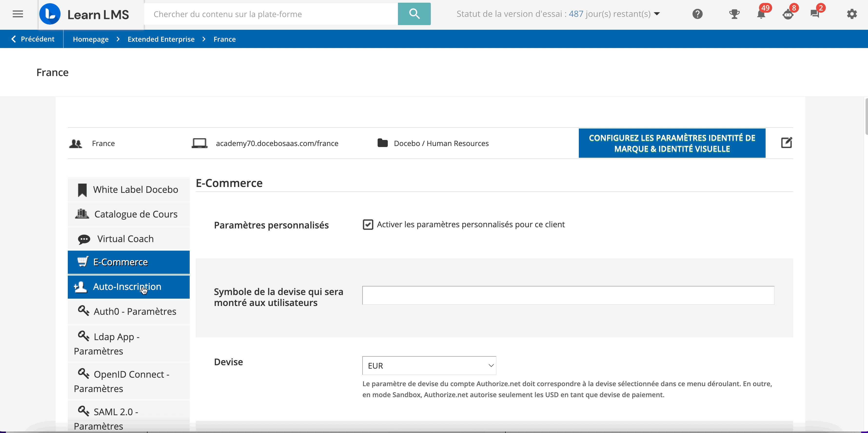Click the E-Commerce section heading

pyautogui.click(x=229, y=183)
